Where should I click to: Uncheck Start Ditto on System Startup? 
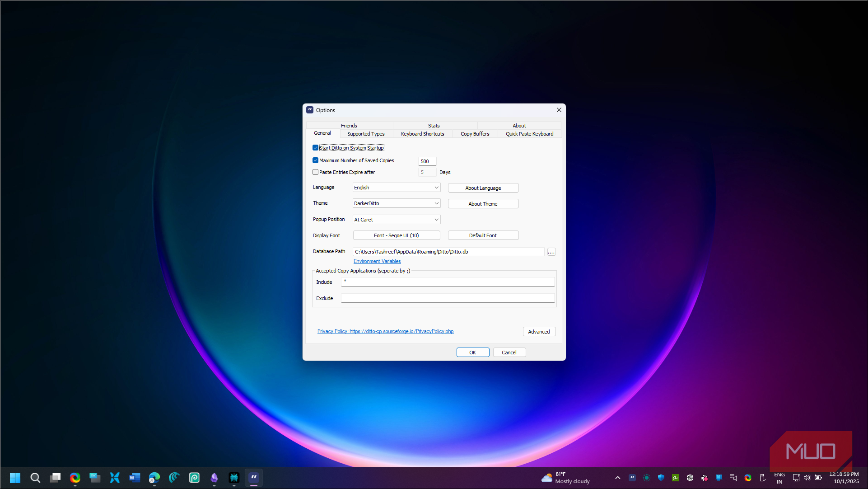tap(315, 148)
